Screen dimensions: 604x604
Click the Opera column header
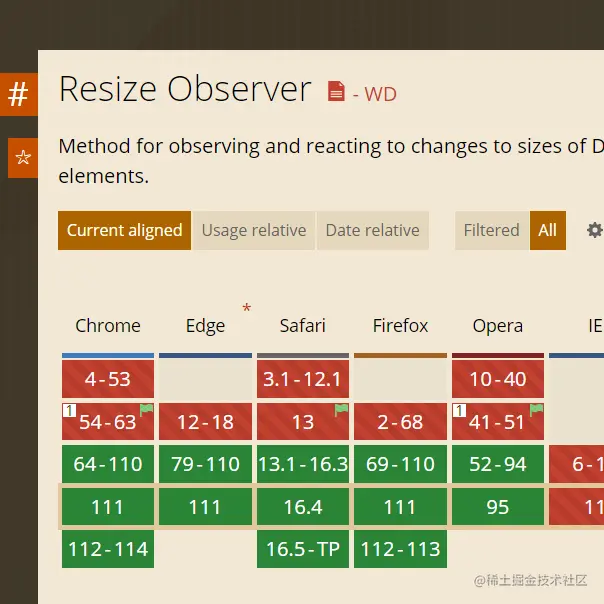[x=498, y=326]
